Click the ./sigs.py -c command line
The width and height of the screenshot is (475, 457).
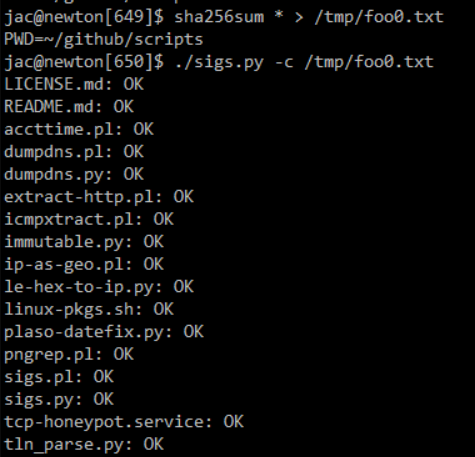(219, 62)
